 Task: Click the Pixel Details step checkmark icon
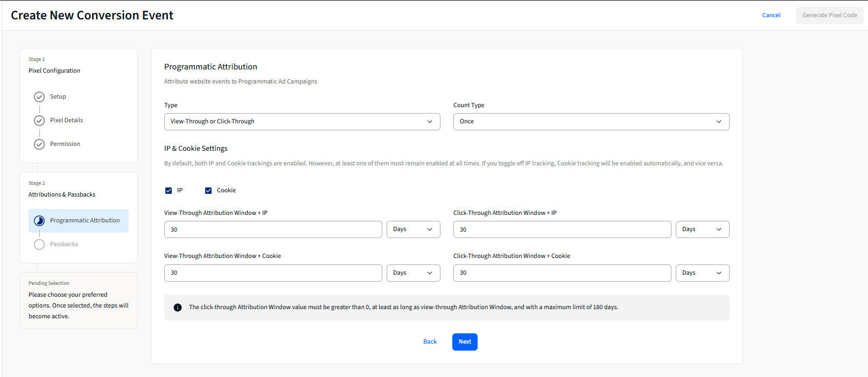pyautogui.click(x=39, y=121)
